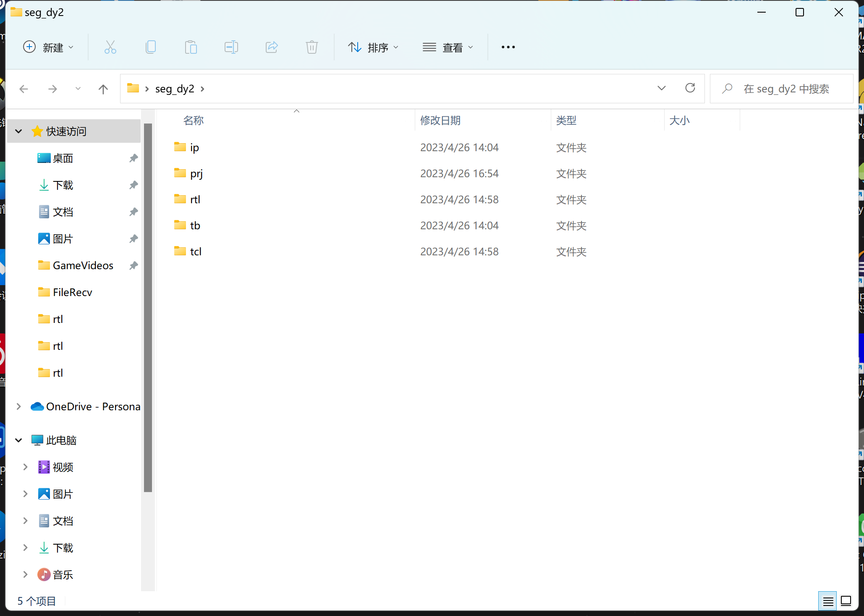
Task: Open the 排序 sort dropdown
Action: coord(373,47)
